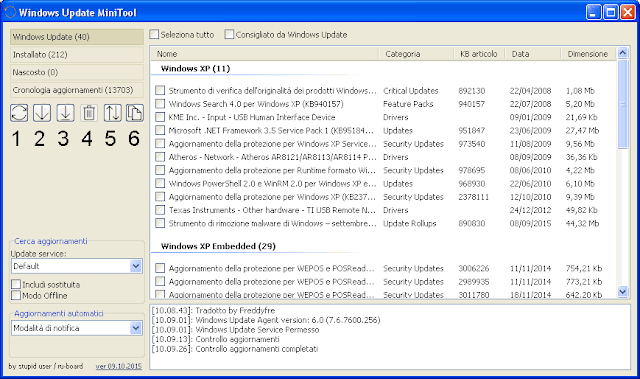Click the trash can uninstall icon

point(89,113)
